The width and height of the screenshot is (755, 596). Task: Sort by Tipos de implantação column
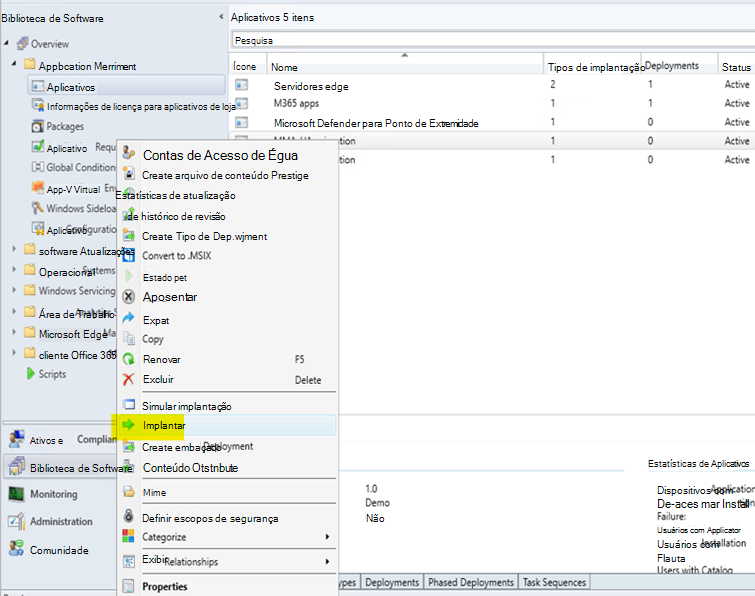click(x=593, y=67)
